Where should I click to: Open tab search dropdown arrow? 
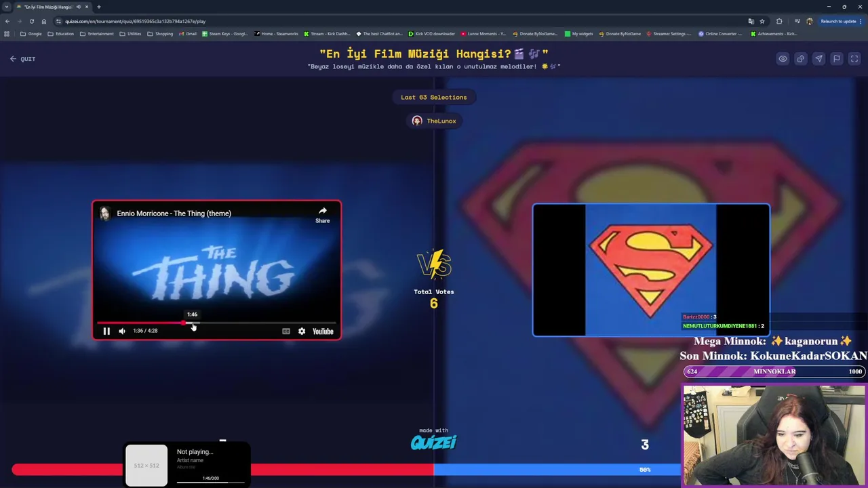click(7, 7)
